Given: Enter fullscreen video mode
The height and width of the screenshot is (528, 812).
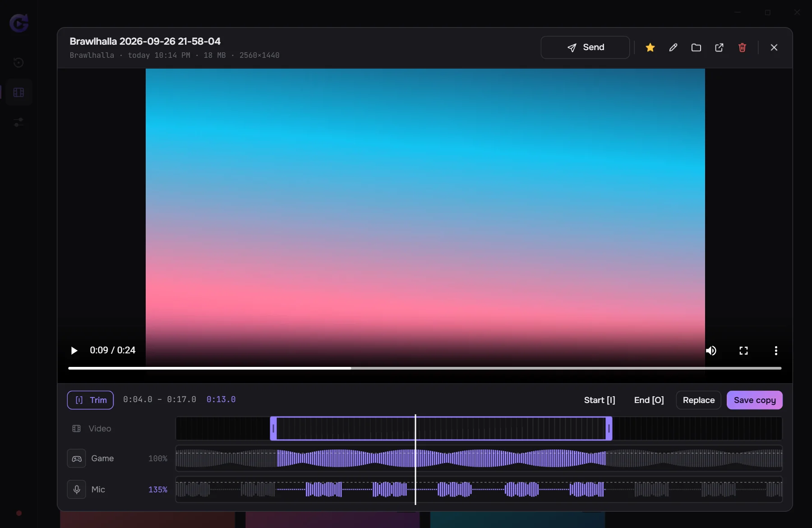Looking at the screenshot, I should [x=743, y=351].
